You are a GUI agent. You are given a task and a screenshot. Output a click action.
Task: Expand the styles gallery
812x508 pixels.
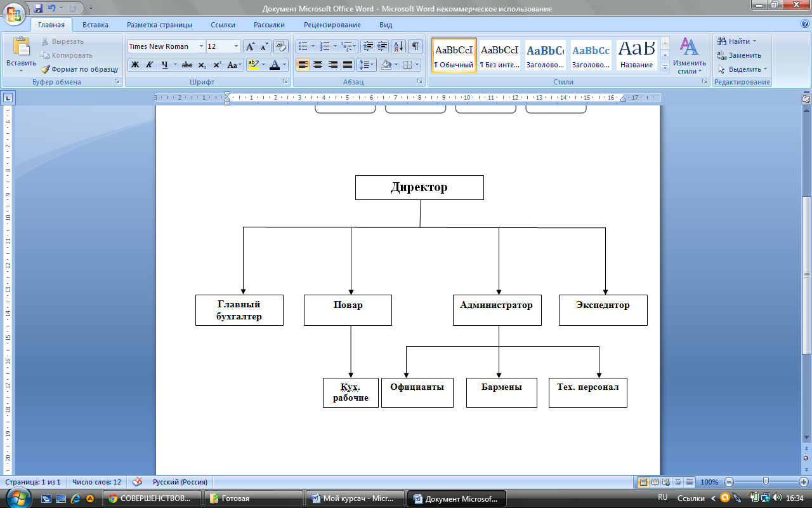(665, 67)
